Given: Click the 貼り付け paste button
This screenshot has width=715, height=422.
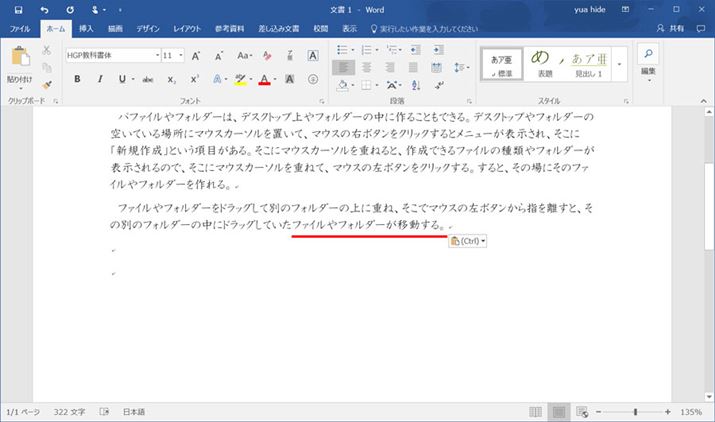Looking at the screenshot, I should [20, 66].
